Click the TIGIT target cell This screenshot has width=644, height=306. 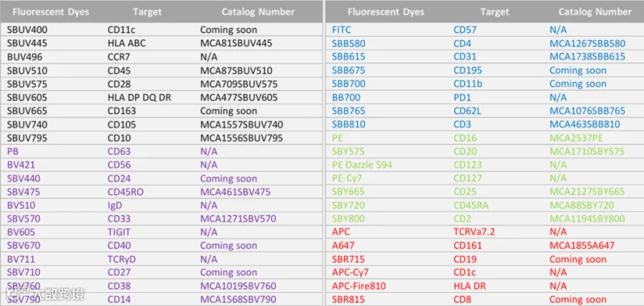pyautogui.click(x=119, y=232)
